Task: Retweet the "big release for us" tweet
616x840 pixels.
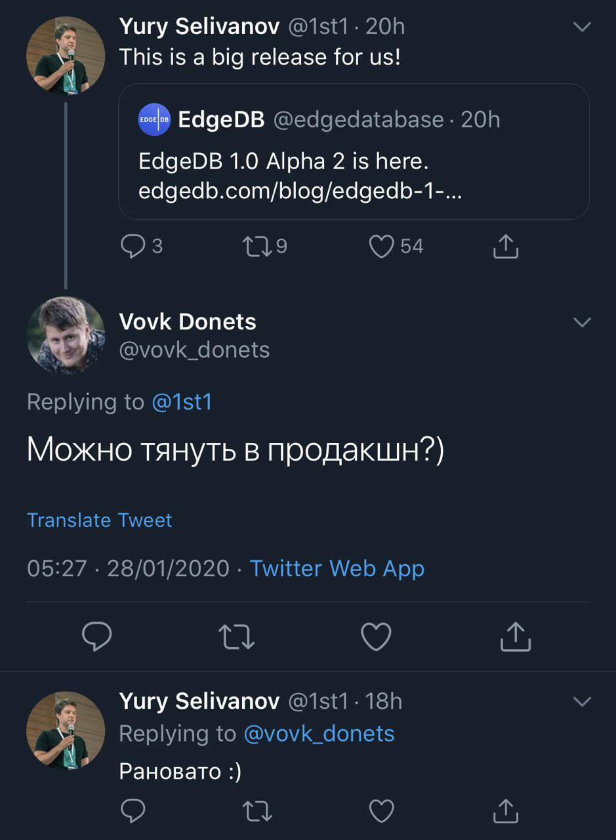Action: tap(255, 247)
